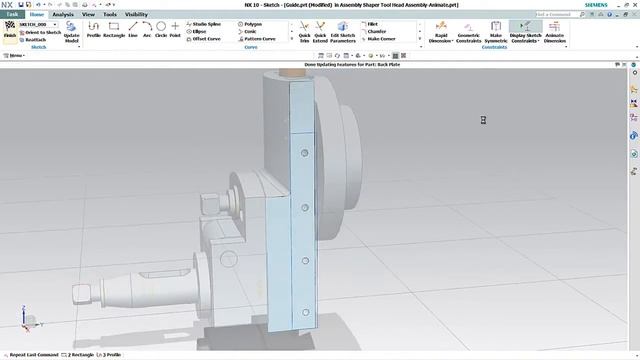Open the Tools ribbon tab
Screen dimensions: 640x360
click(109, 14)
